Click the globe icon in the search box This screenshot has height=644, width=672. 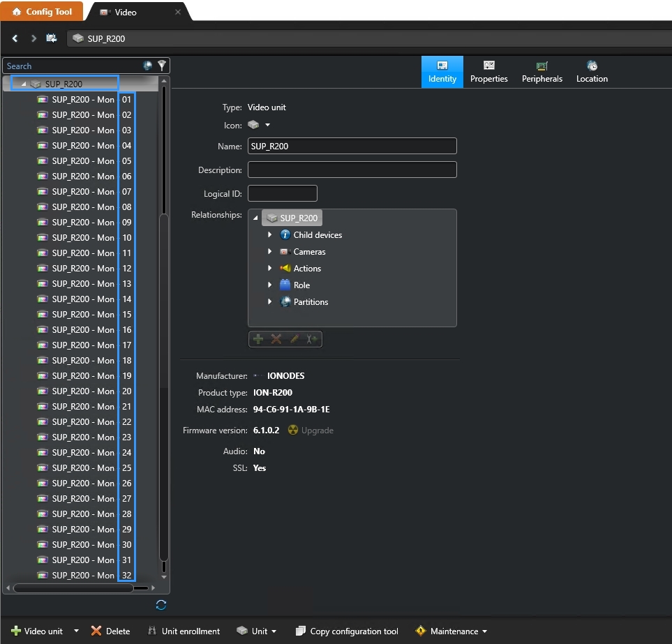(147, 66)
